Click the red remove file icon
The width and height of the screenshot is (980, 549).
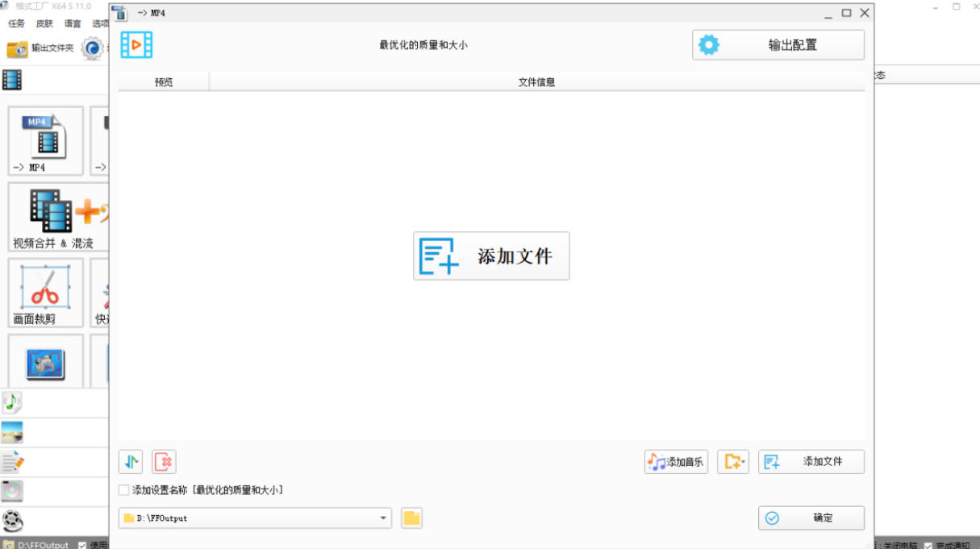coord(164,462)
